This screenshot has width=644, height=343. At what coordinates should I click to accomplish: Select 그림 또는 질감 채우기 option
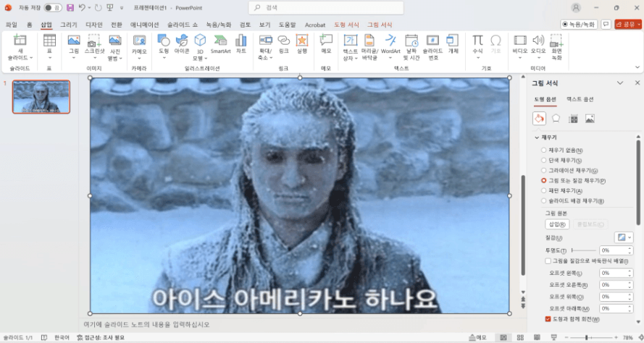tap(543, 180)
